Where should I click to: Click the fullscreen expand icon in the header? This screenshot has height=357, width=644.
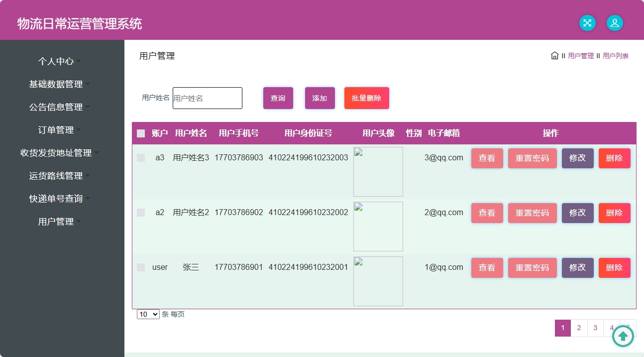click(587, 23)
